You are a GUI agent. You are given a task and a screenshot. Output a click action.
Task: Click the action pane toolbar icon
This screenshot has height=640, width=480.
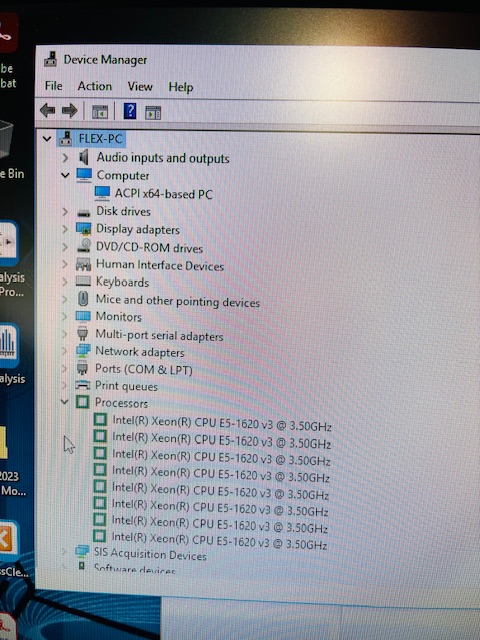(153, 112)
